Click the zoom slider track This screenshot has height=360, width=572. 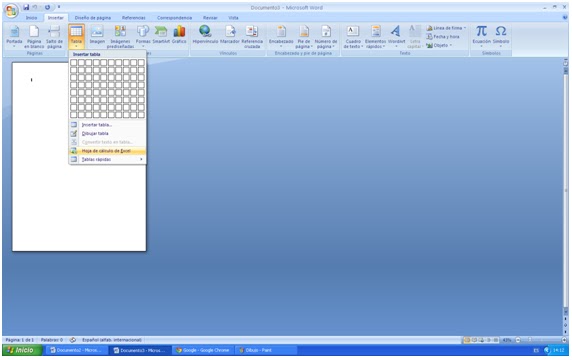[541, 340]
